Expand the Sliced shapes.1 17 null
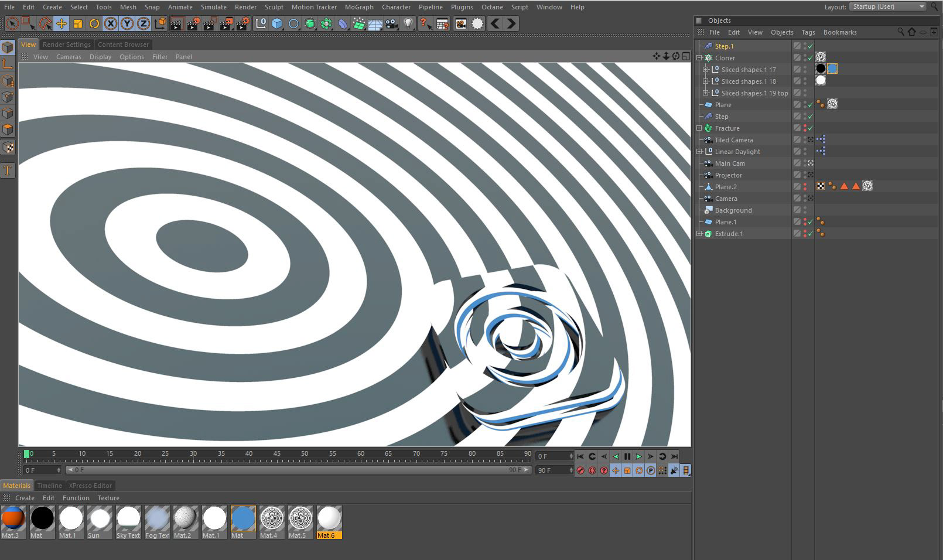Screen dimensions: 943x560 click(x=706, y=70)
